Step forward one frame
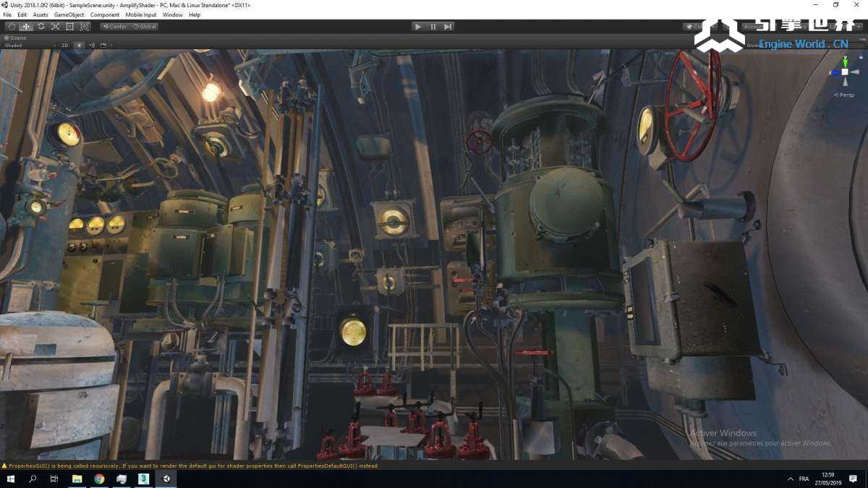 (448, 26)
